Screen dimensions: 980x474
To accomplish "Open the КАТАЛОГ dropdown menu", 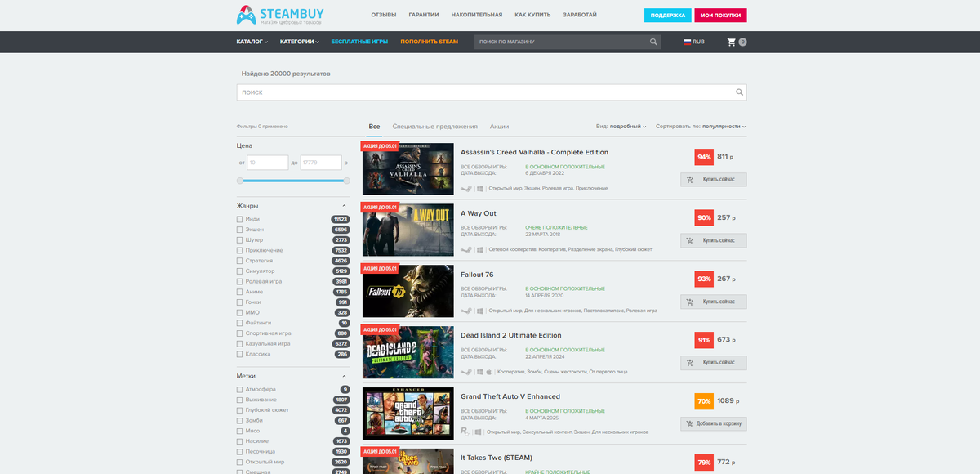I will [x=252, y=42].
